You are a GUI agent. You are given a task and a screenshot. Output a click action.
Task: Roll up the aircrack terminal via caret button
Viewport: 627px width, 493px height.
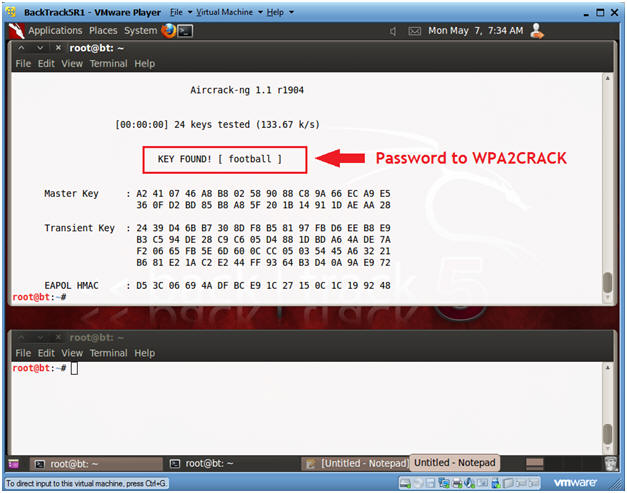(22, 48)
